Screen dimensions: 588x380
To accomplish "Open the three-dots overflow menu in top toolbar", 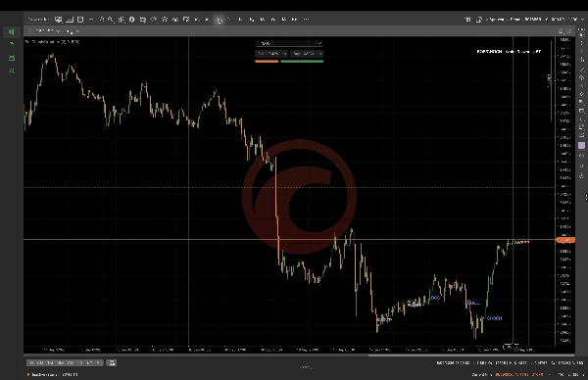I will (306, 20).
